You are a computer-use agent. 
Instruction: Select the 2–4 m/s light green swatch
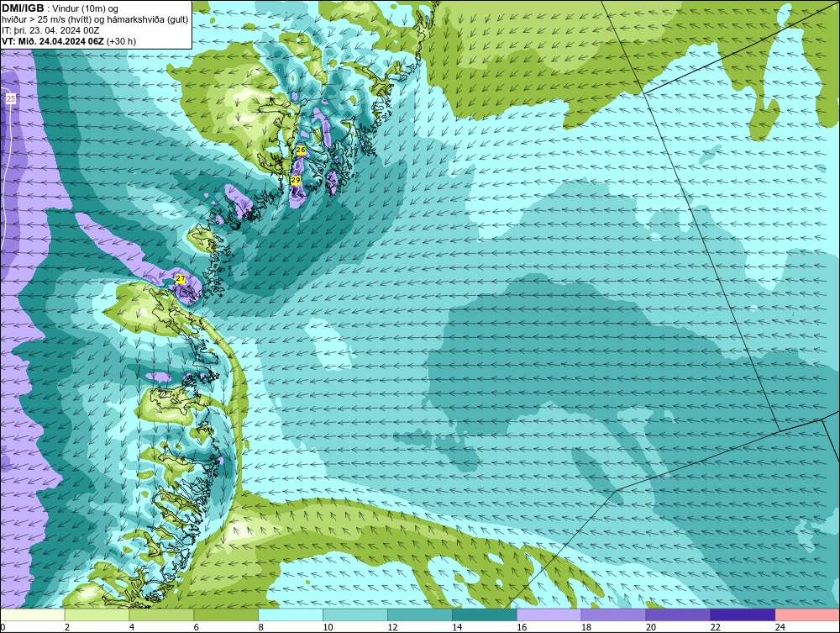pyautogui.click(x=97, y=615)
